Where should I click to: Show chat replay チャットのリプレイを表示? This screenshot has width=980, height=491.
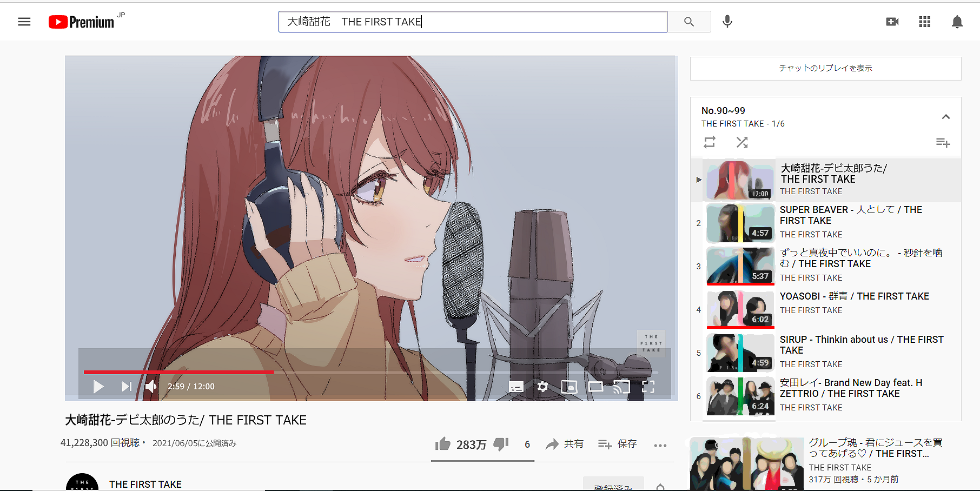(x=825, y=68)
